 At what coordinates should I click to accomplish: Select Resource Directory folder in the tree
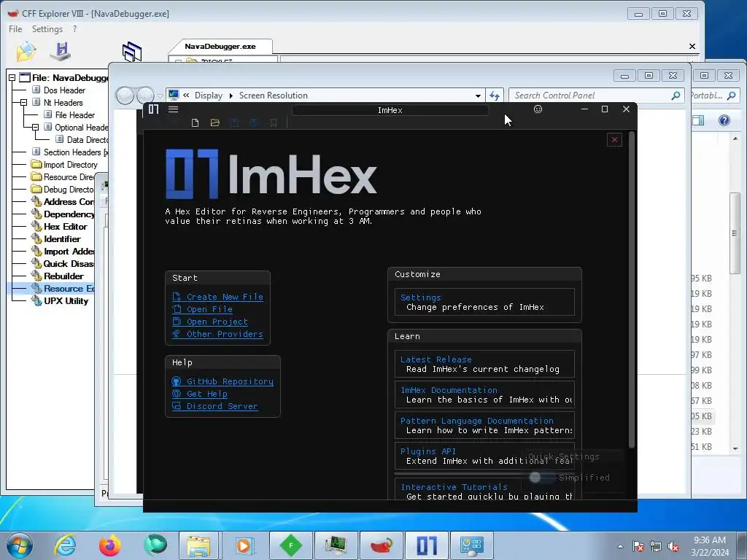pos(69,176)
